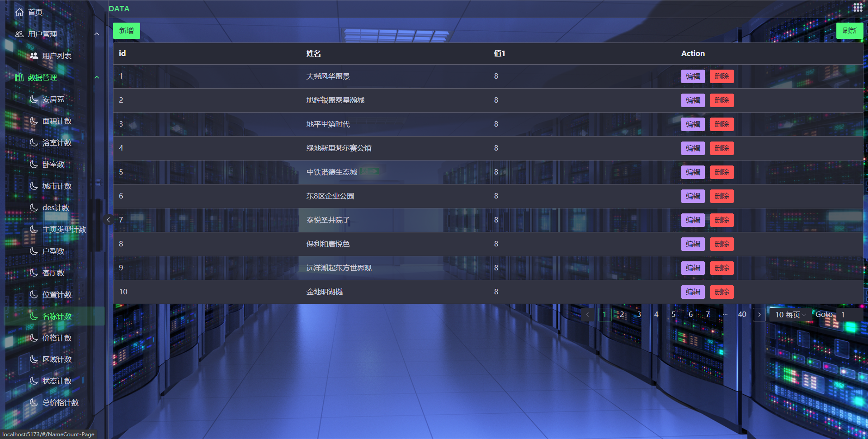Screen dimensions: 868x439
Task: Click the Goto page number input
Action: tap(849, 315)
